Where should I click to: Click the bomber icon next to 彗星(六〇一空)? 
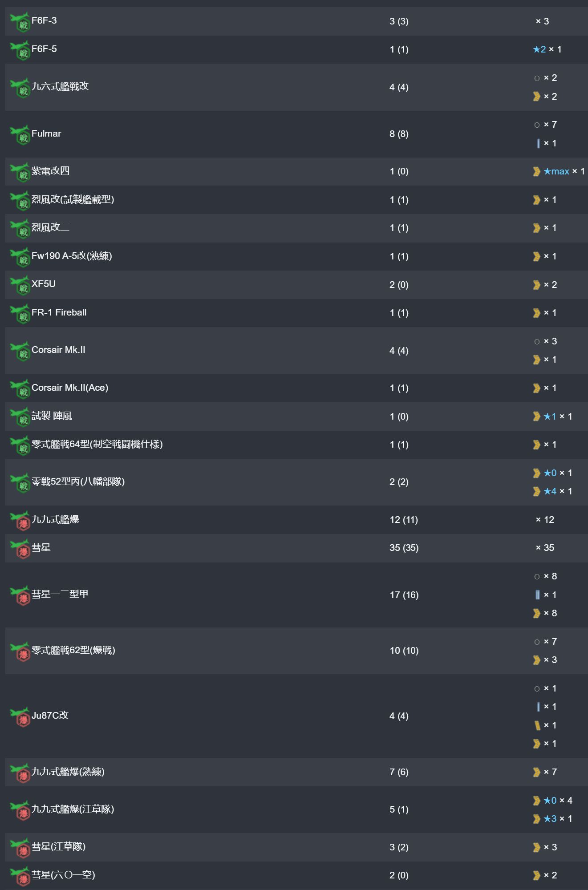coord(20,876)
